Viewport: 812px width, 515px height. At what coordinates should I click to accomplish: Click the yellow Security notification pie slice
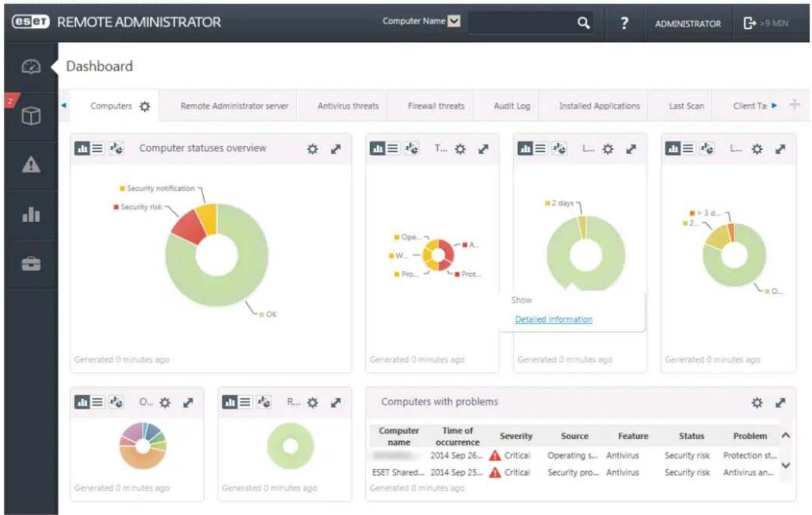(x=207, y=218)
